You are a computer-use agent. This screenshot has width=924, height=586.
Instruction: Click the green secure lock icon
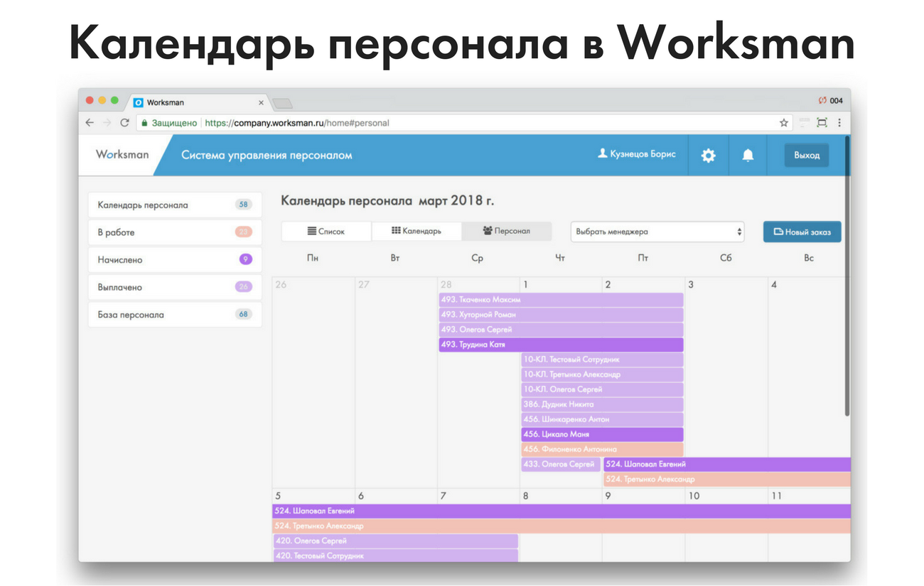point(144,123)
